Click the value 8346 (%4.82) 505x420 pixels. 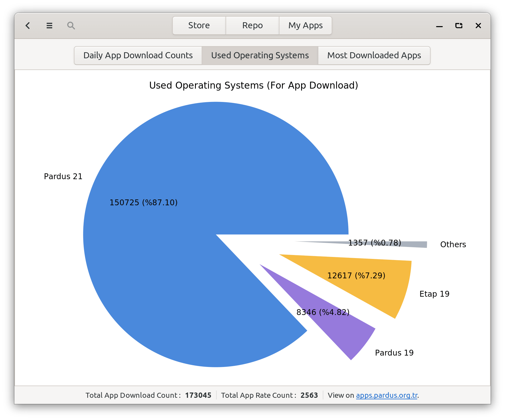(323, 312)
